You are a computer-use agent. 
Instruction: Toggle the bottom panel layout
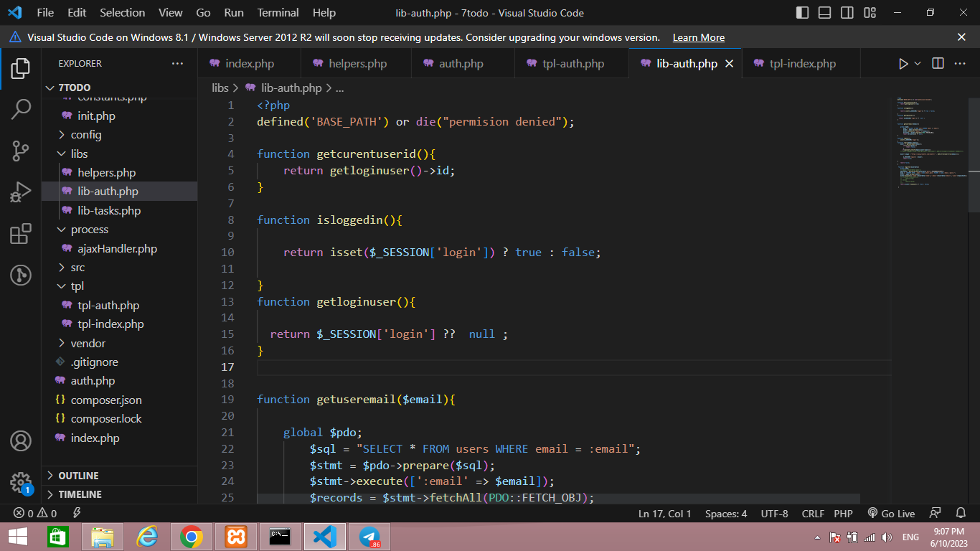coord(824,13)
